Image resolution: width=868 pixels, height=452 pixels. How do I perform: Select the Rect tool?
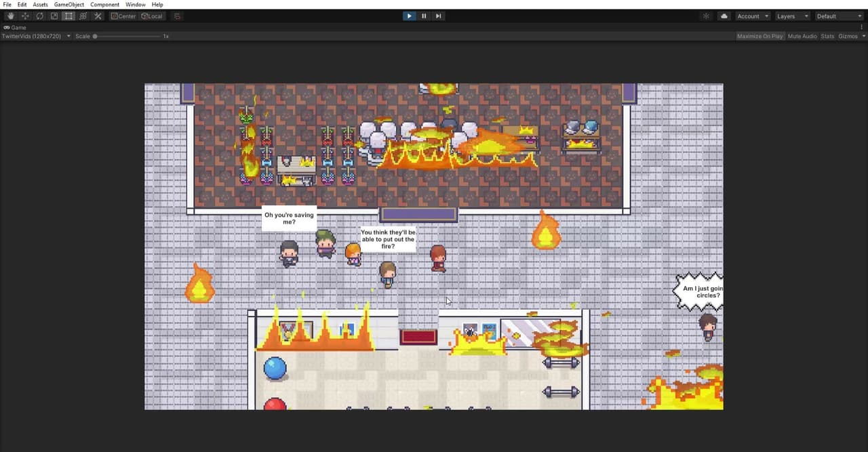(68, 16)
